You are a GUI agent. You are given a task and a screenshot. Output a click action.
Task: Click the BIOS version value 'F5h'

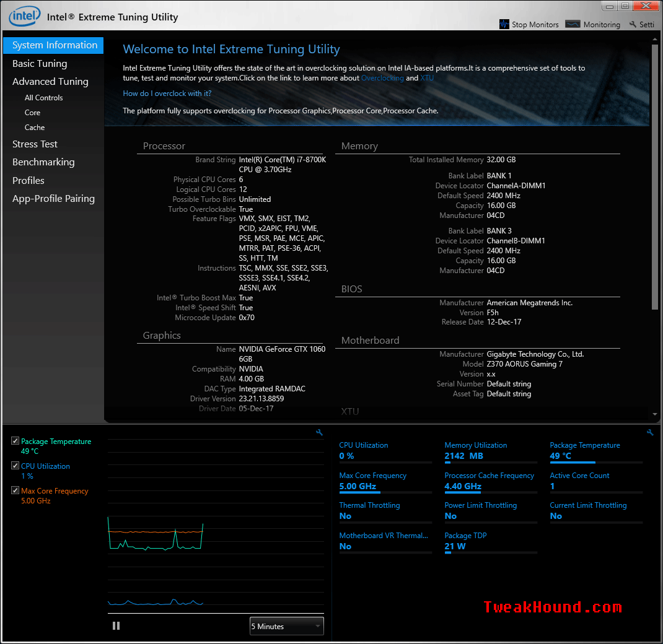tap(493, 313)
